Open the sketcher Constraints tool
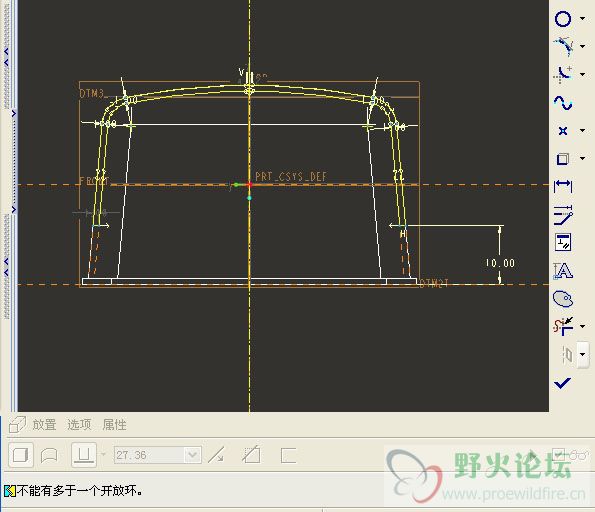595x512 pixels. coord(563,243)
